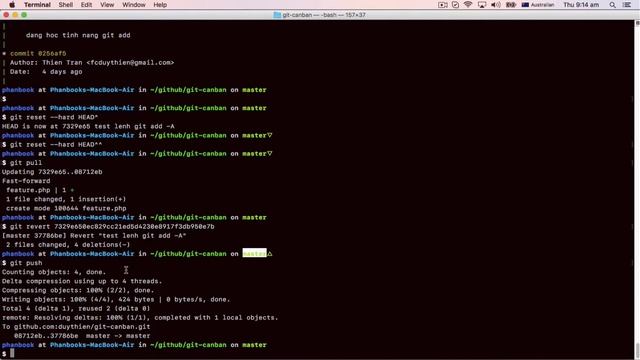Image resolution: width=640 pixels, height=360 pixels.
Task: Click the 'Fast-forward' output line
Action: coord(26,181)
